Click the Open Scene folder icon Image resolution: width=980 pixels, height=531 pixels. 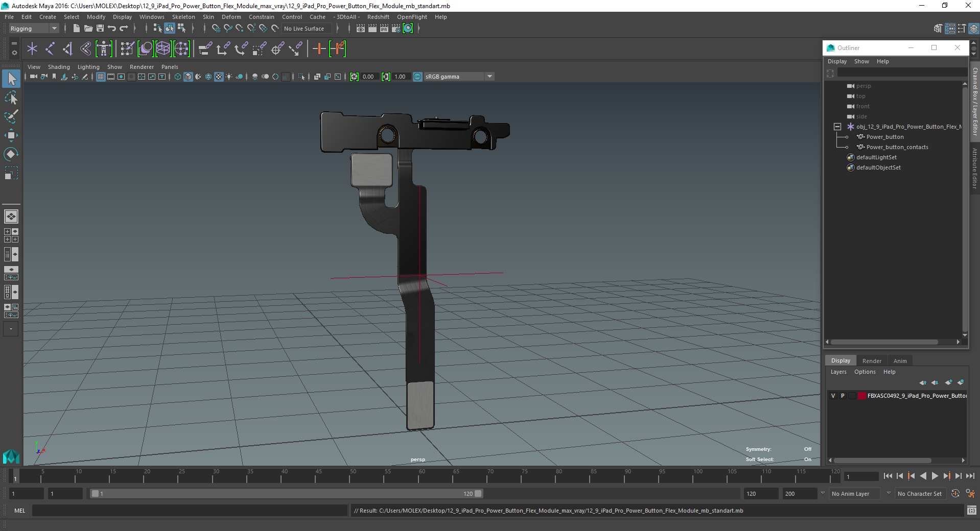point(88,29)
